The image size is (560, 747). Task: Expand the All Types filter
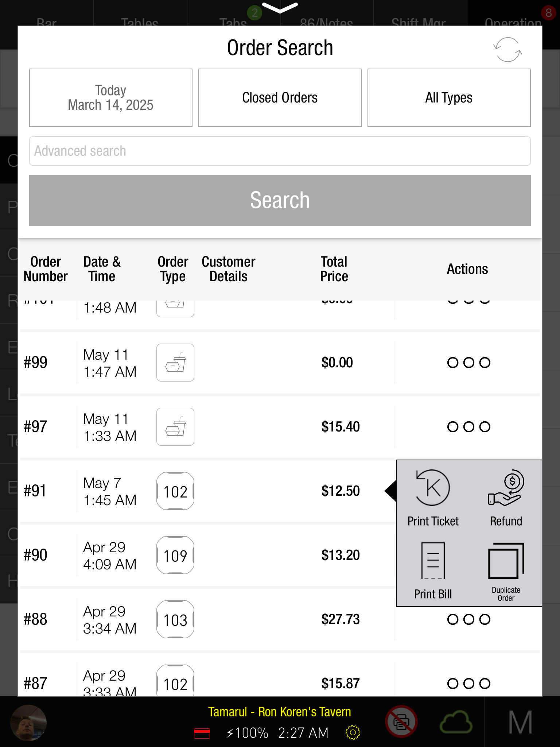pos(449,98)
